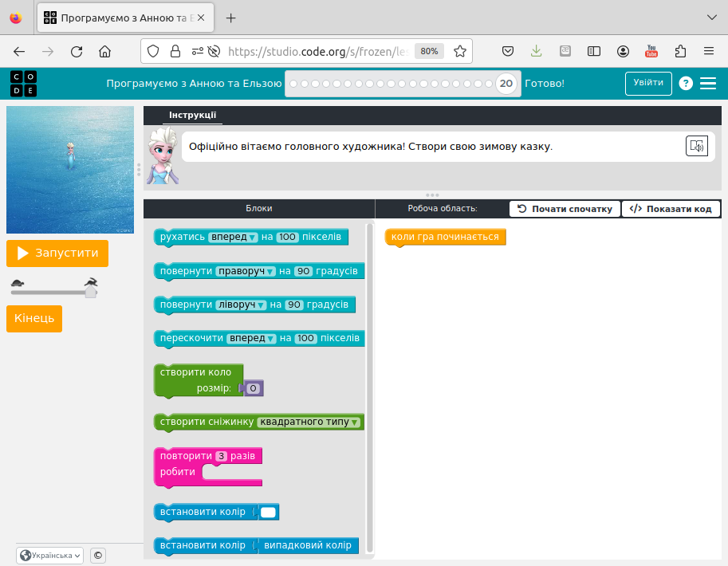The image size is (728, 566).
Task: Click the Готово! finish label
Action: 545,84
